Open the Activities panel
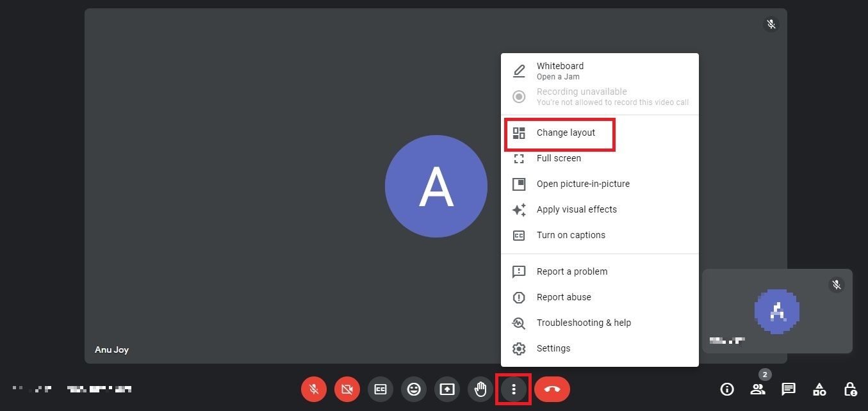The height and width of the screenshot is (411, 868). coord(819,389)
